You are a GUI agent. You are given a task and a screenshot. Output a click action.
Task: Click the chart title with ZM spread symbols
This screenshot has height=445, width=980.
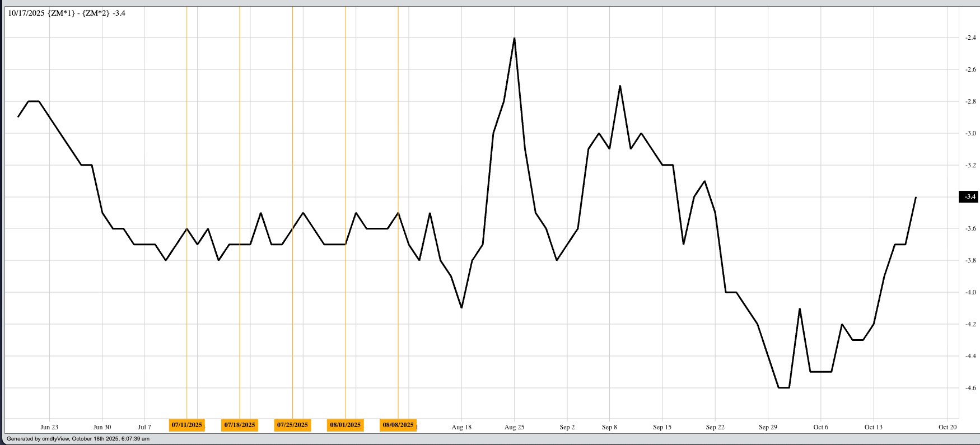(67, 13)
